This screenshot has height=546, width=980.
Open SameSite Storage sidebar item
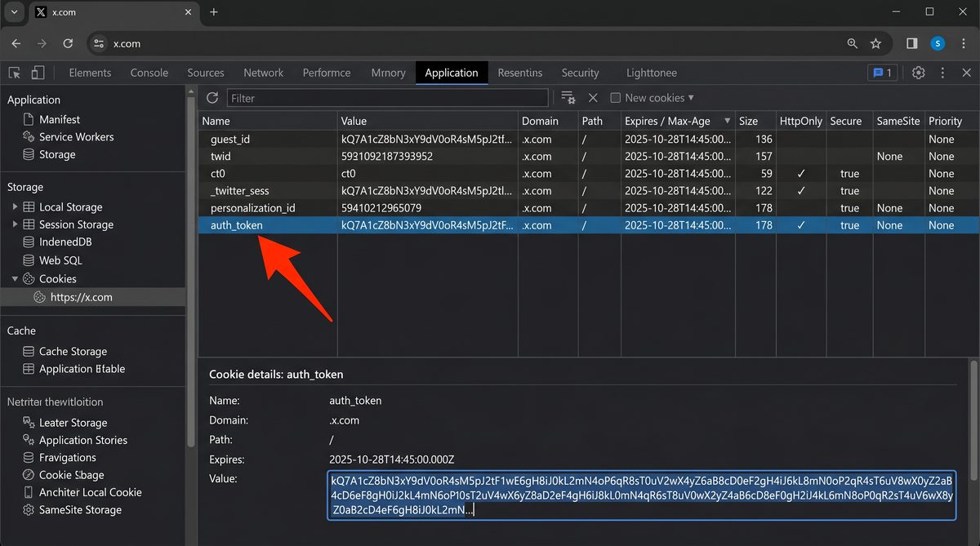point(71,509)
